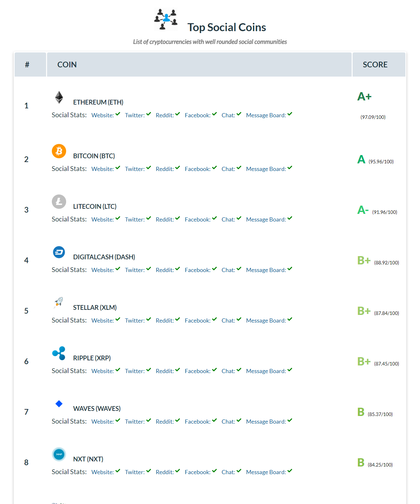Open Ripple's Message Board link

click(x=266, y=371)
